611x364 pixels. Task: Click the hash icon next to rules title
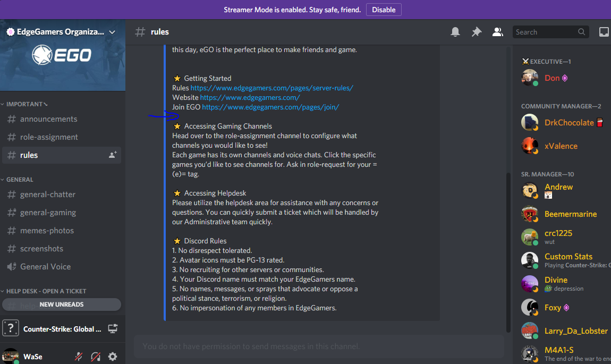point(140,32)
